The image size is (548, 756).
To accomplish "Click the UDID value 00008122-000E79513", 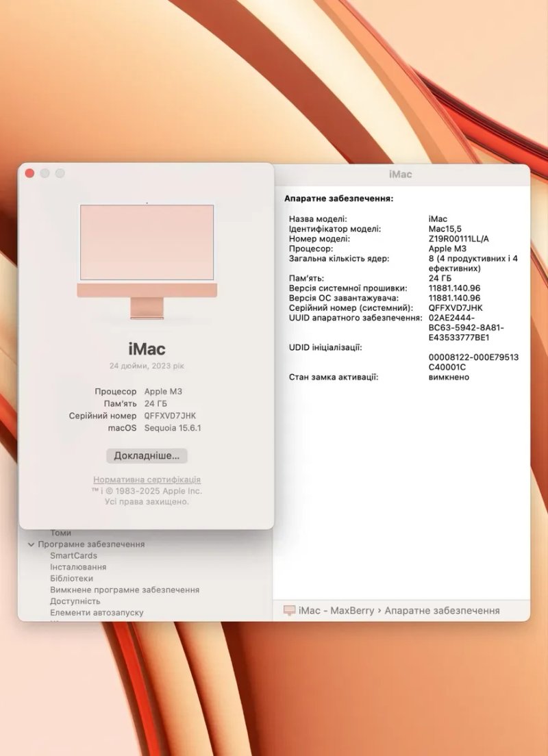I will click(473, 362).
